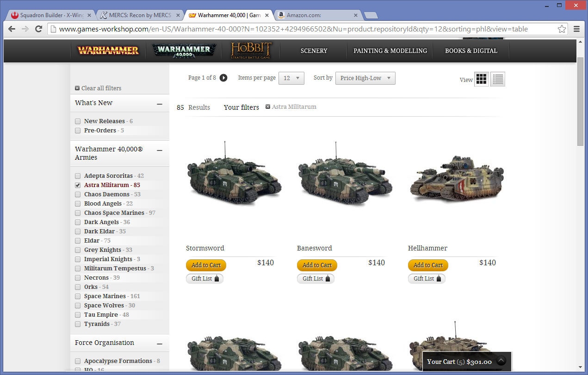This screenshot has height=375, width=588.
Task: Open the Stormsword product title link
Action: 205,248
